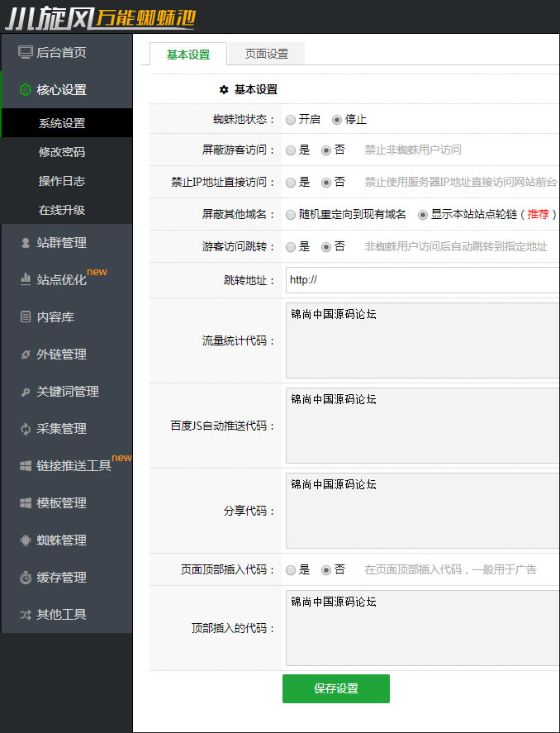Go to 在线升级 submenu item

67,210
